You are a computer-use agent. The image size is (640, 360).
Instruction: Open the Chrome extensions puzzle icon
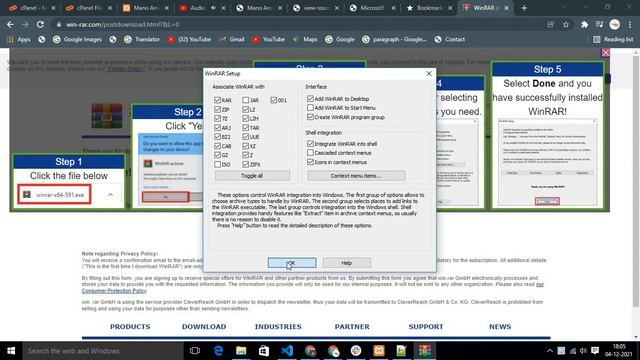coord(584,24)
